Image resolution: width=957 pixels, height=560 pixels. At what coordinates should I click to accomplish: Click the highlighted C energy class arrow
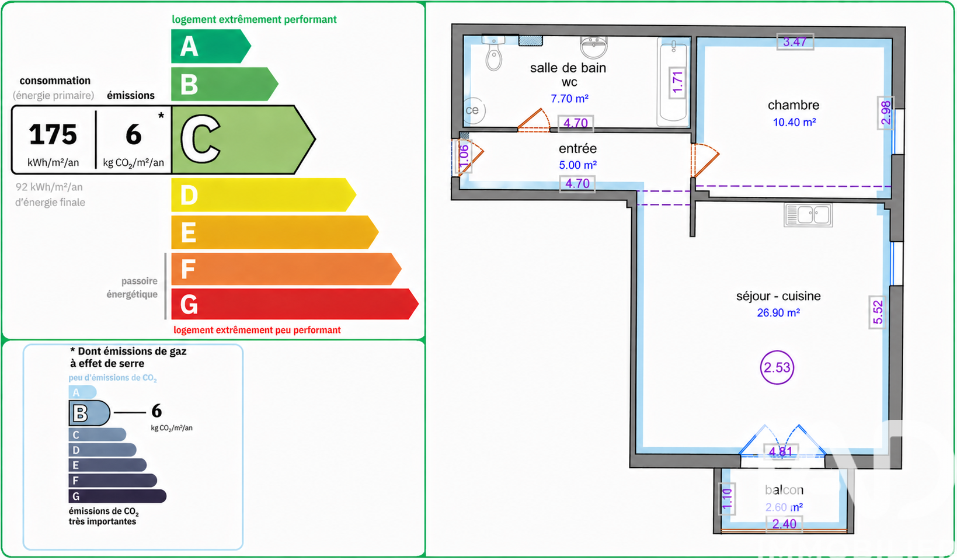click(x=243, y=140)
